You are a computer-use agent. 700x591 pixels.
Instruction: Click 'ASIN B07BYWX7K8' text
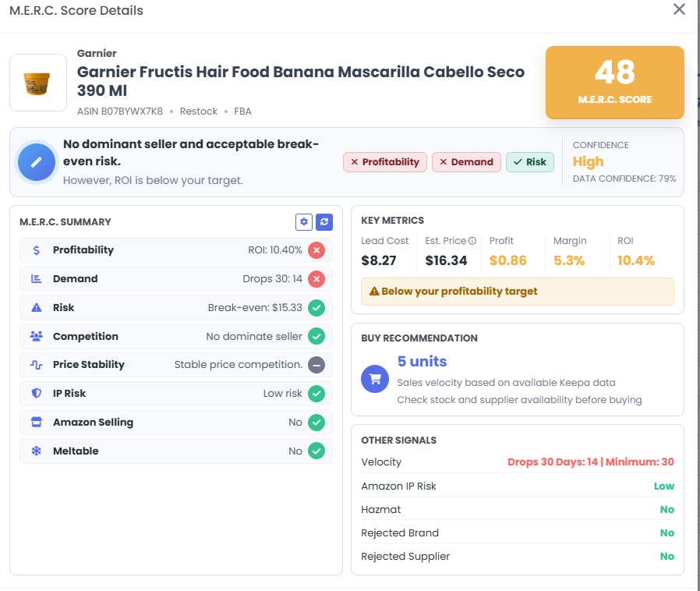(120, 111)
